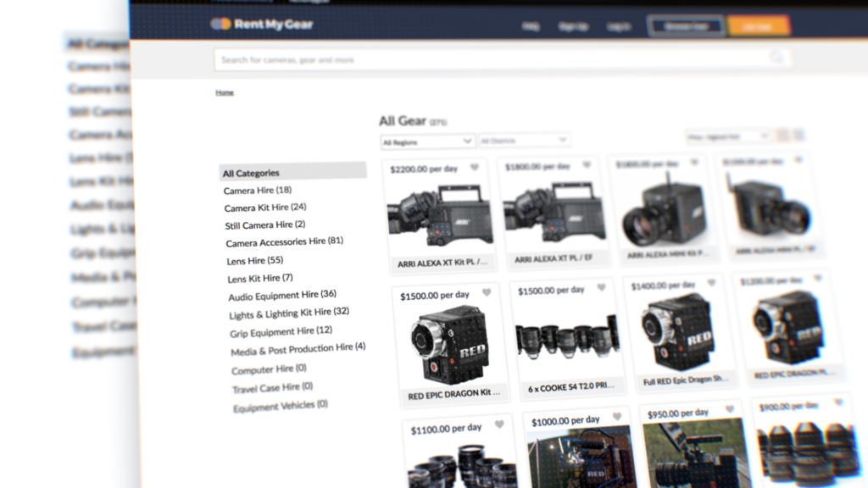Screen dimensions: 868x488
Task: Click the All Gear heading
Action: click(403, 120)
